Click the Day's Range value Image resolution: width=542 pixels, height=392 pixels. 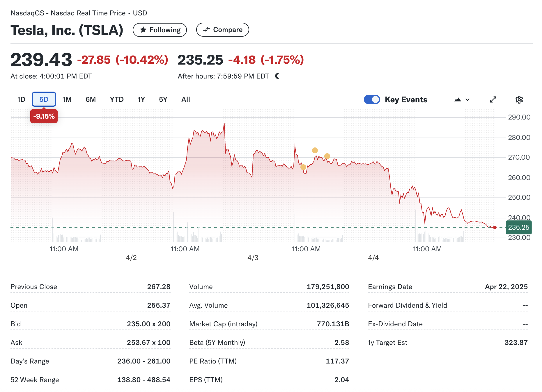click(x=144, y=361)
